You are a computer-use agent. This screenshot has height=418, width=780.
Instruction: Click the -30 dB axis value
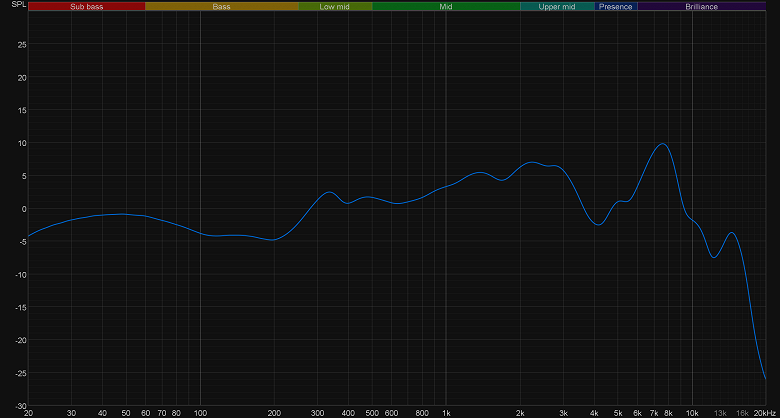coord(20,406)
